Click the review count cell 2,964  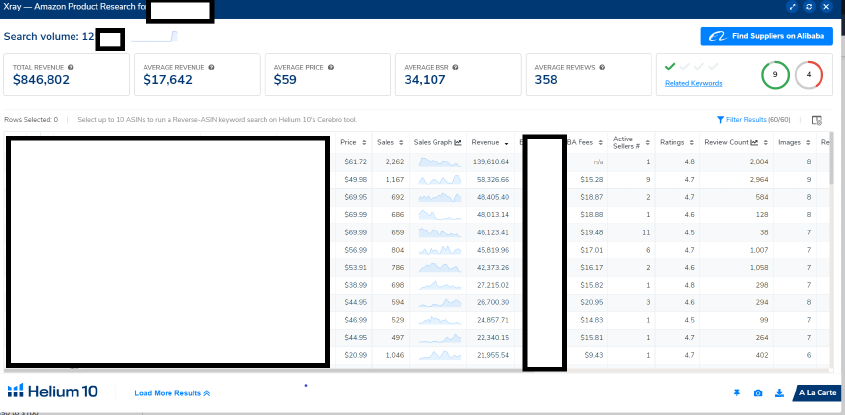[x=759, y=179]
